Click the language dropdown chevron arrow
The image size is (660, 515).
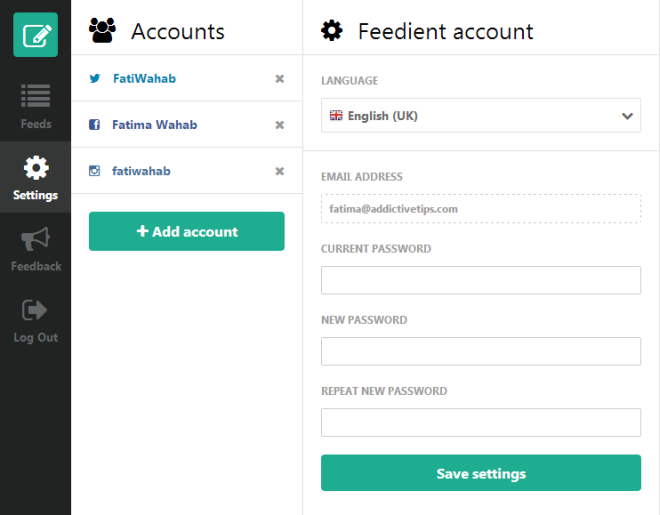[x=627, y=116]
